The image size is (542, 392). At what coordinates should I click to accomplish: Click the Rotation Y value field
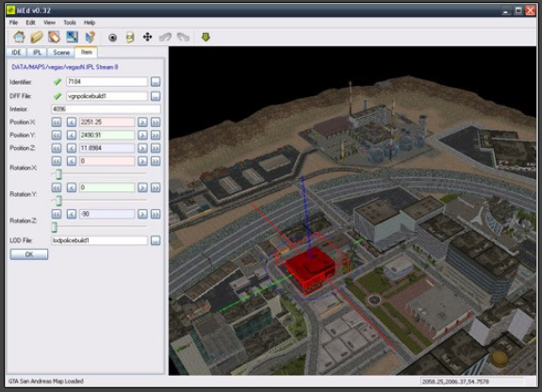point(107,188)
